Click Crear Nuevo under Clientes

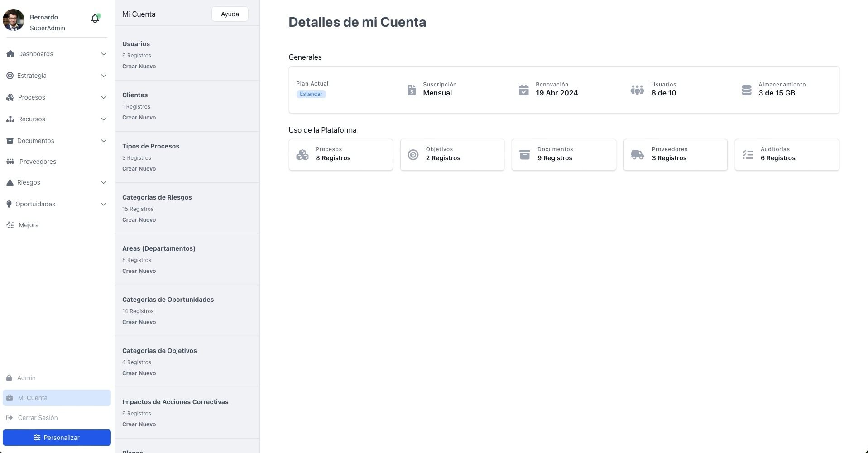tap(139, 118)
